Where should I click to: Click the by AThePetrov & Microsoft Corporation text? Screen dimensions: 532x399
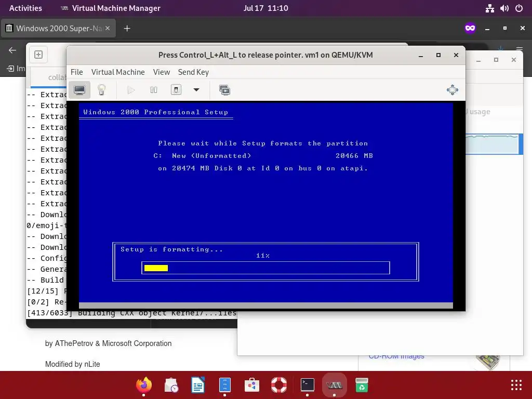click(108, 343)
